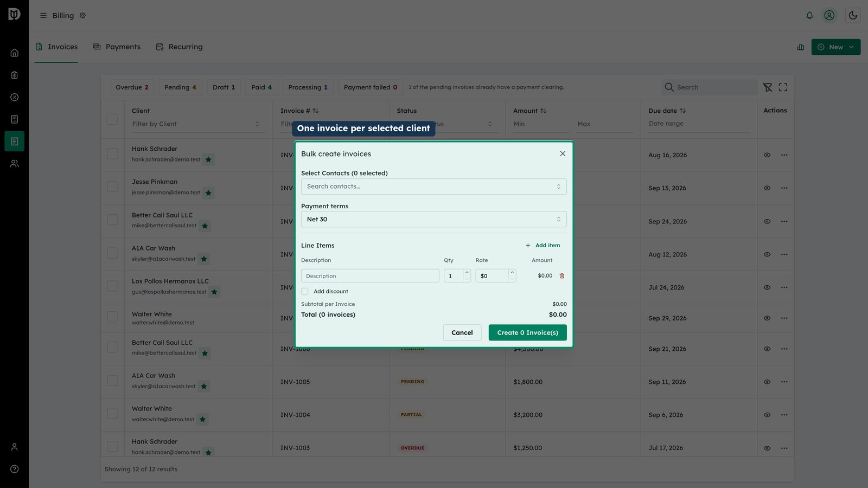
Task: Expand the table to fullscreen
Action: (783, 87)
